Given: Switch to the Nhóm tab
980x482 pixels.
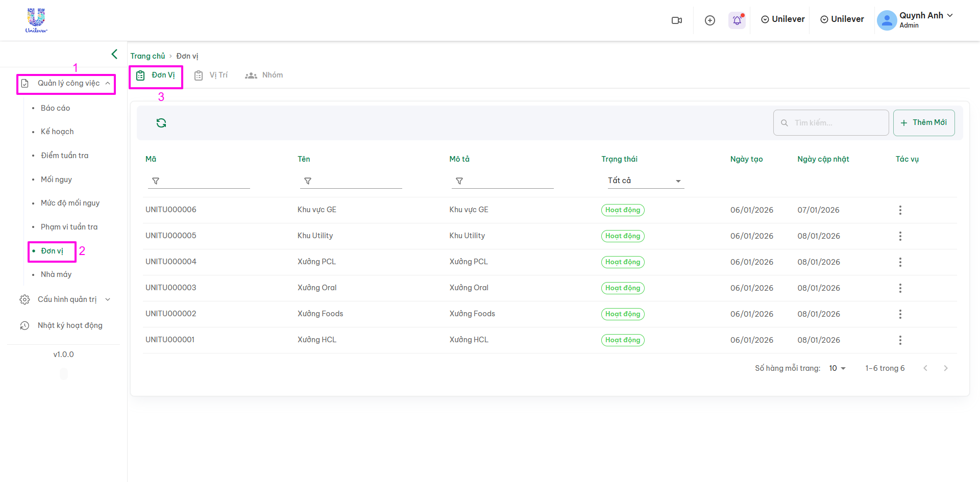Looking at the screenshot, I should [264, 75].
